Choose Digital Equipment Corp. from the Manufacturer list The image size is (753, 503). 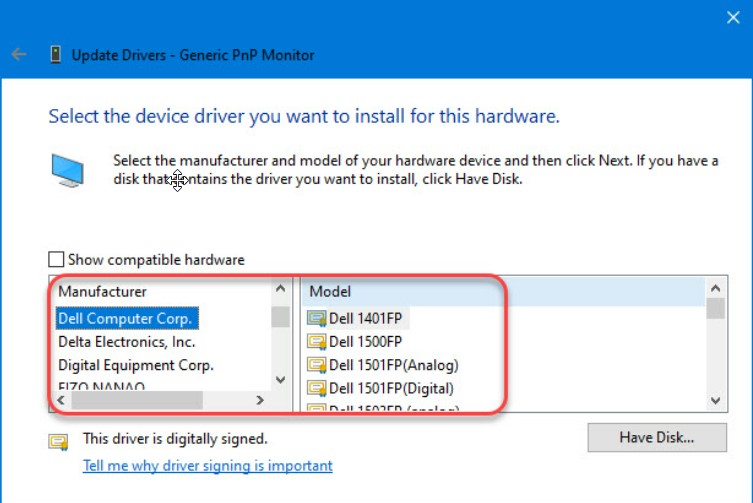pos(135,365)
